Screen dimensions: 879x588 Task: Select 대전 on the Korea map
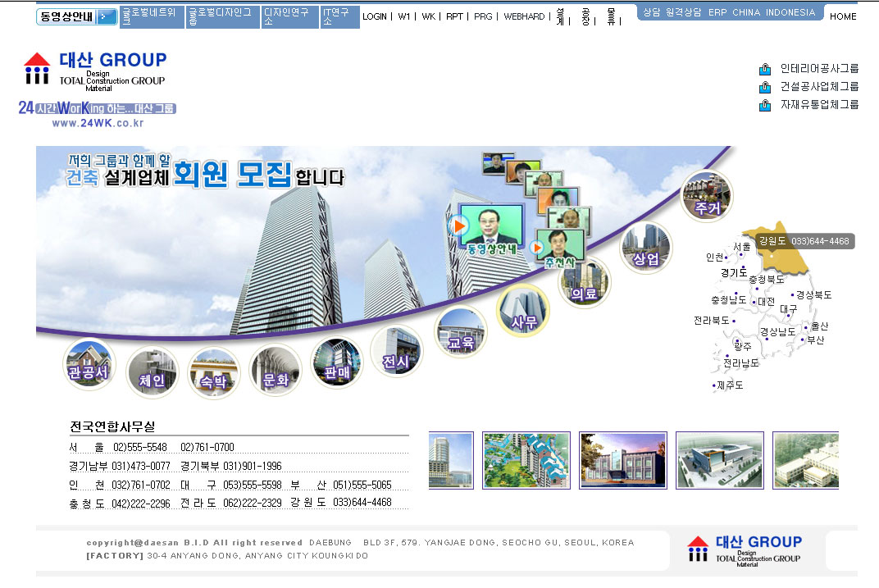point(766,302)
